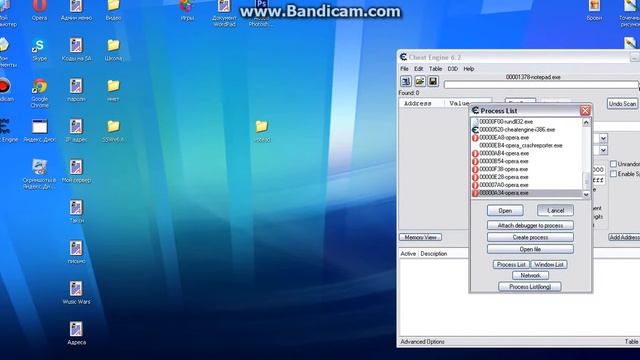Select the Школа desktop folder
The height and width of the screenshot is (360, 640).
[113, 50]
